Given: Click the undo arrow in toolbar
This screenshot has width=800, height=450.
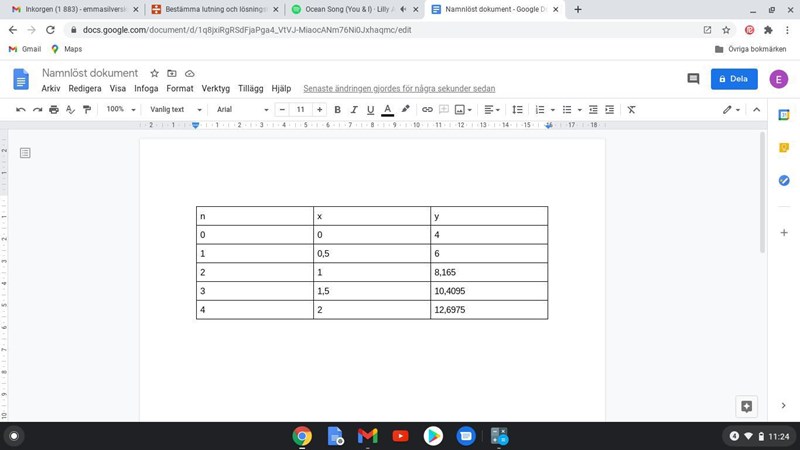Looking at the screenshot, I should pos(20,109).
